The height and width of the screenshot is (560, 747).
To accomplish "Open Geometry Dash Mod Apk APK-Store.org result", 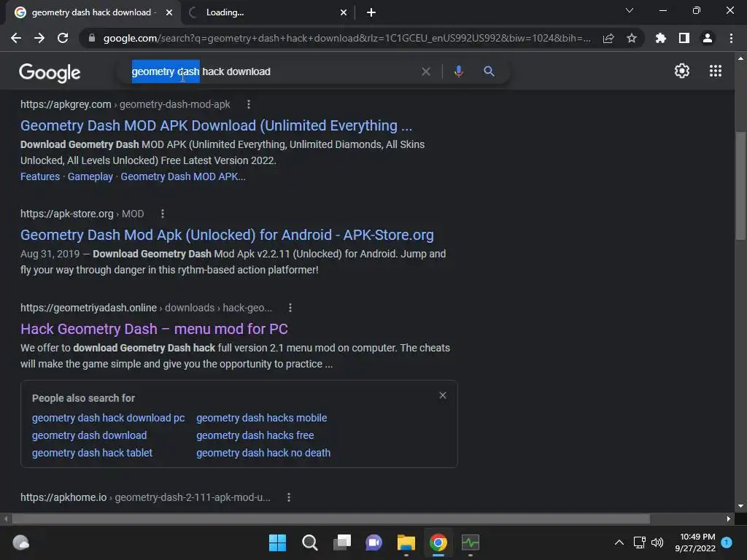I will click(x=227, y=235).
